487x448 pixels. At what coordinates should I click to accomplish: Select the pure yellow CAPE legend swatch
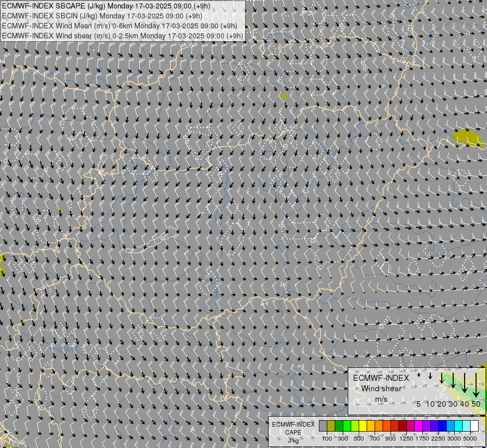363,426
